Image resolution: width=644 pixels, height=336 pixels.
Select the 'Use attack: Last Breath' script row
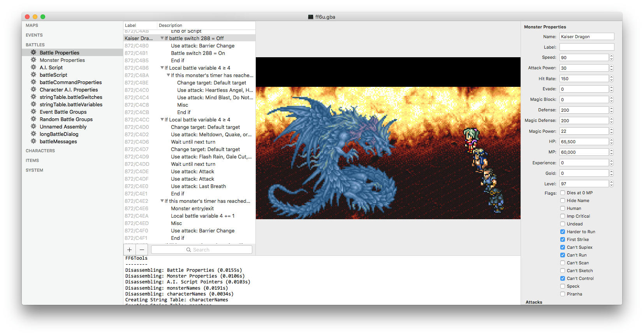click(x=189, y=186)
